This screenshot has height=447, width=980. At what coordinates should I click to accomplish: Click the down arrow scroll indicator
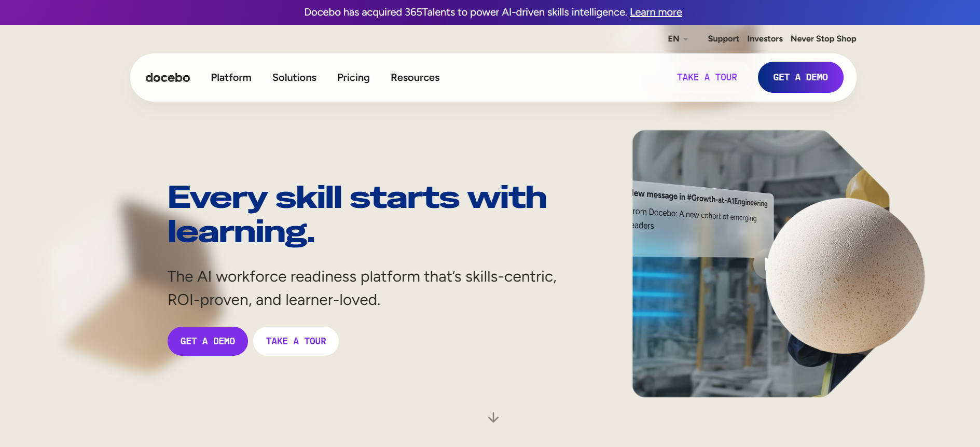[x=493, y=417]
